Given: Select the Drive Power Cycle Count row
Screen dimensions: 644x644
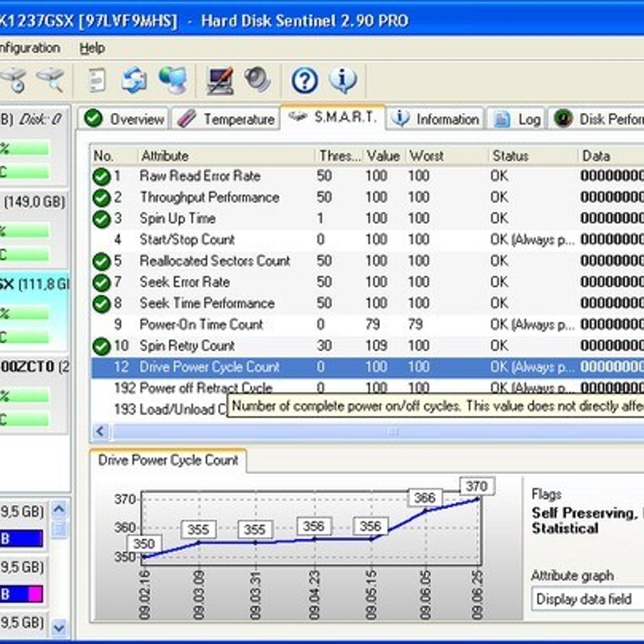Looking at the screenshot, I should click(x=368, y=367).
